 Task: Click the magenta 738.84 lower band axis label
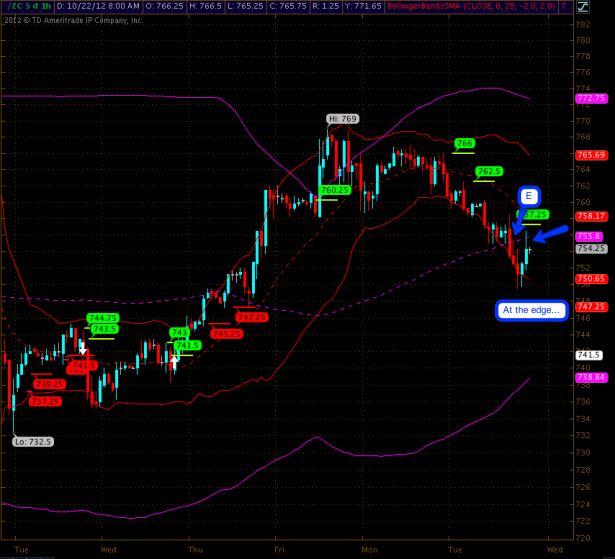(x=591, y=376)
